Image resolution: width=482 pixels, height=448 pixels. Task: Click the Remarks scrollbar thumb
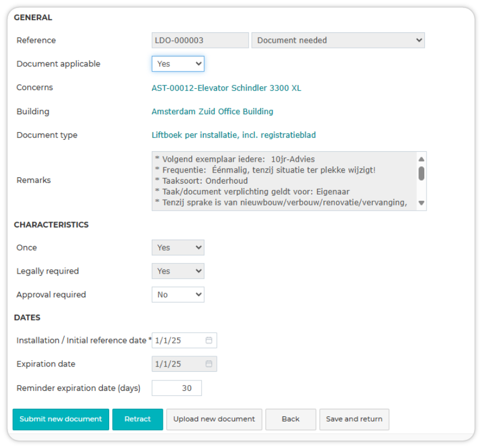[421, 173]
